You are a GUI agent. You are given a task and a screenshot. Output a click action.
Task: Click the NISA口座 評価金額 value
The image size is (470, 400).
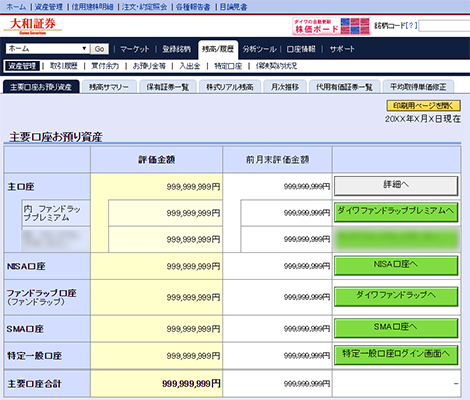coord(193,266)
